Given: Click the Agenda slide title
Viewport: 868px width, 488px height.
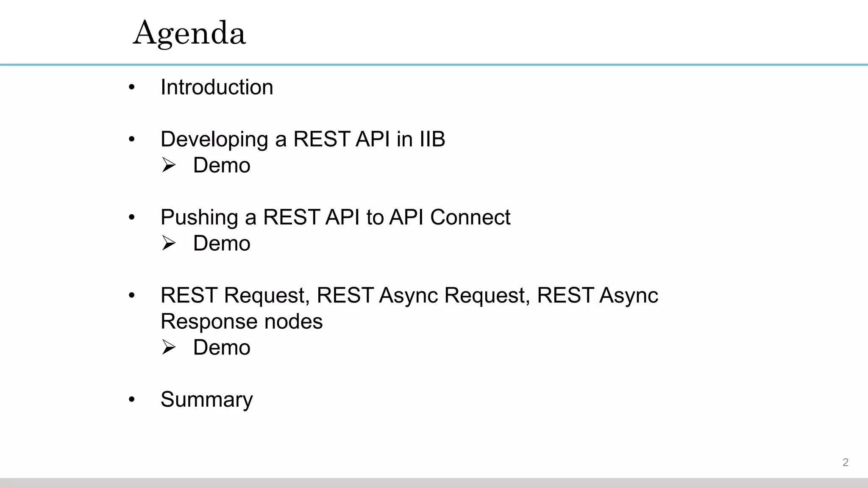Looking at the screenshot, I should point(189,33).
